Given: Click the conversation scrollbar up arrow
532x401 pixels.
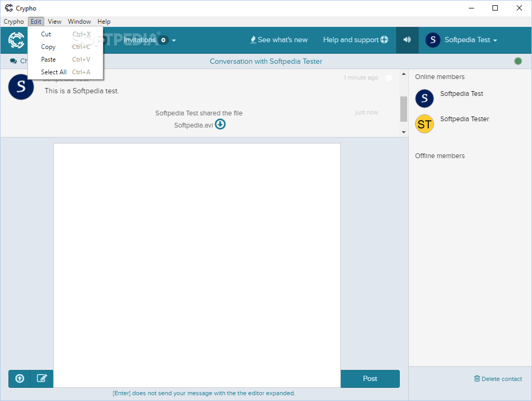Looking at the screenshot, I should coord(403,74).
